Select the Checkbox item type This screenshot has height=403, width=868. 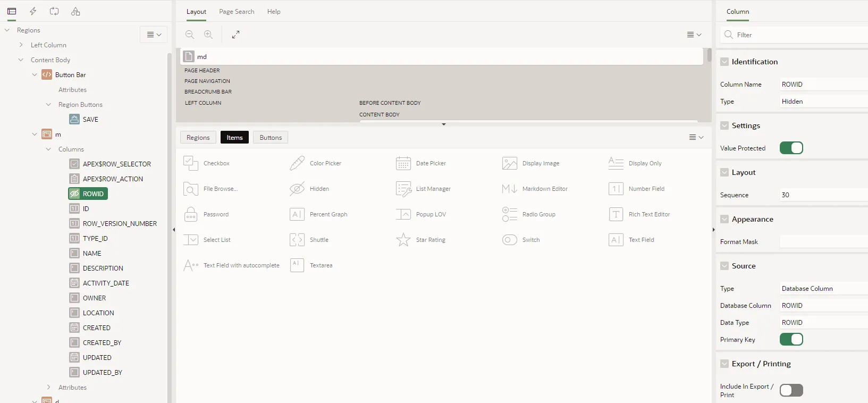(x=206, y=163)
